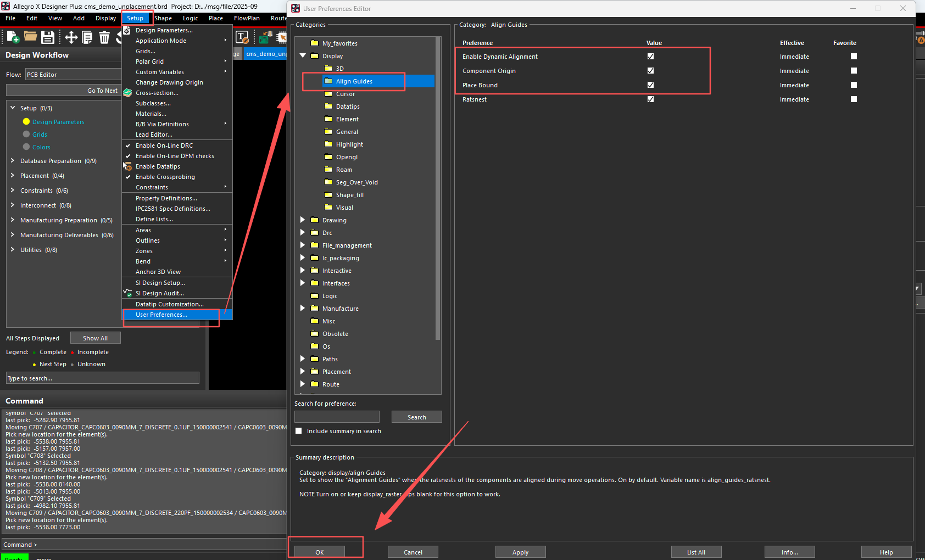
Task: Open the Cursor preferences folder
Action: [x=346, y=94]
